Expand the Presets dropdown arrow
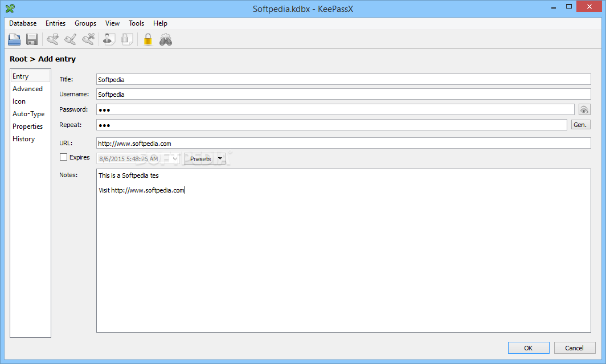 pos(220,158)
